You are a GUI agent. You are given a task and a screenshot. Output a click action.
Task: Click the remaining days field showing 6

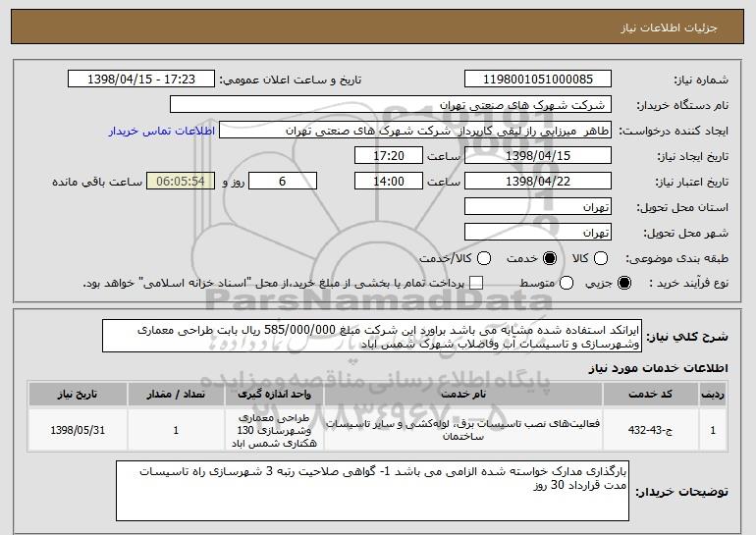(x=283, y=182)
